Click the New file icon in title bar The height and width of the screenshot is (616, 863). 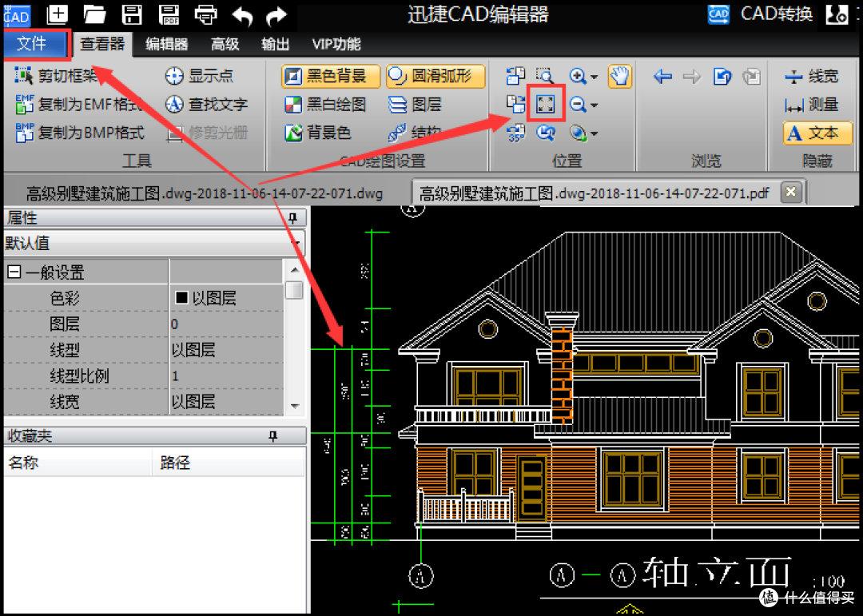[x=58, y=14]
